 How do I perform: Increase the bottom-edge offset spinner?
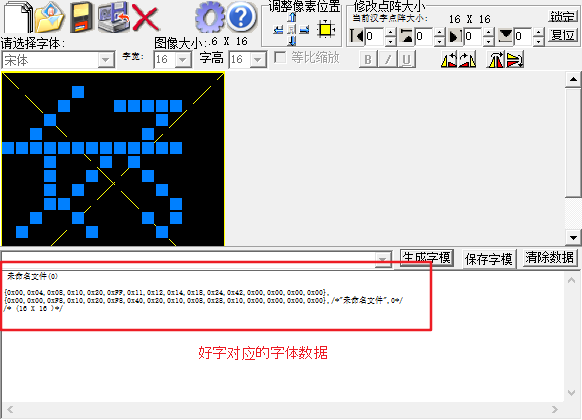coord(539,33)
